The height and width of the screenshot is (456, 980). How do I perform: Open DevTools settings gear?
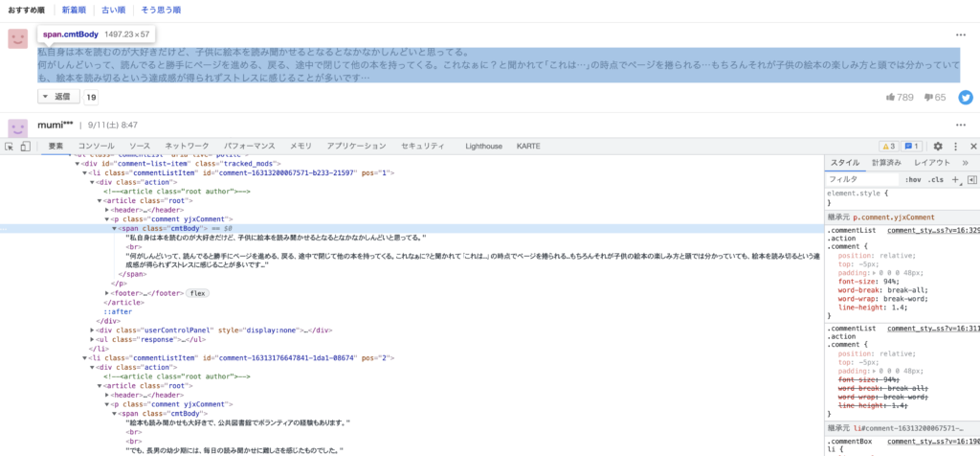coord(938,147)
